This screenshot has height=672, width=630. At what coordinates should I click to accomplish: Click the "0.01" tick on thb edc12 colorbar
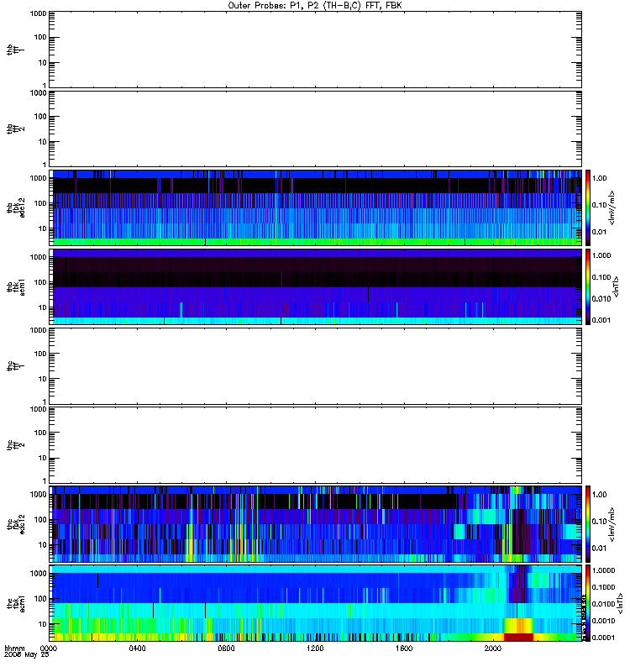click(x=600, y=232)
